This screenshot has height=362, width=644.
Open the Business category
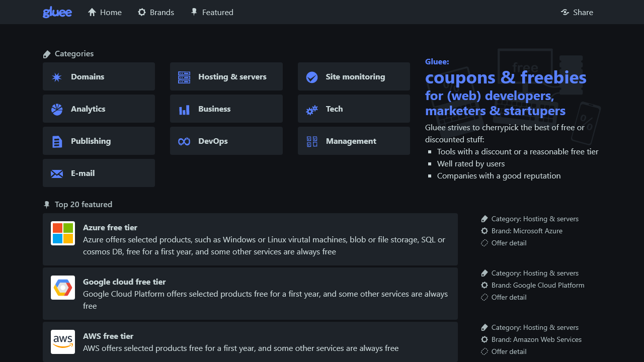pyautogui.click(x=226, y=109)
